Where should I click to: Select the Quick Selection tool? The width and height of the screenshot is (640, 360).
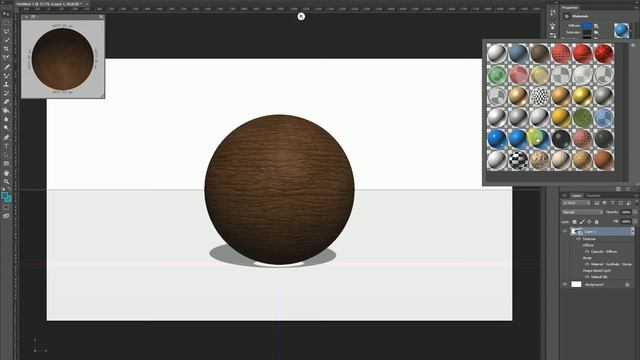(x=6, y=40)
